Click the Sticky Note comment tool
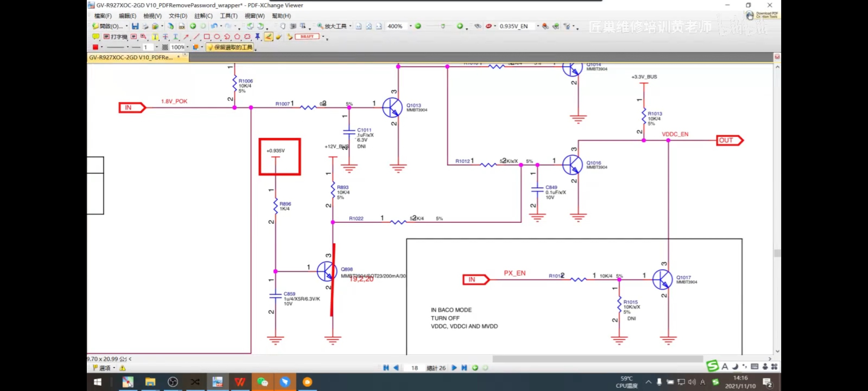Screen dimensions: 868x391 click(95, 37)
